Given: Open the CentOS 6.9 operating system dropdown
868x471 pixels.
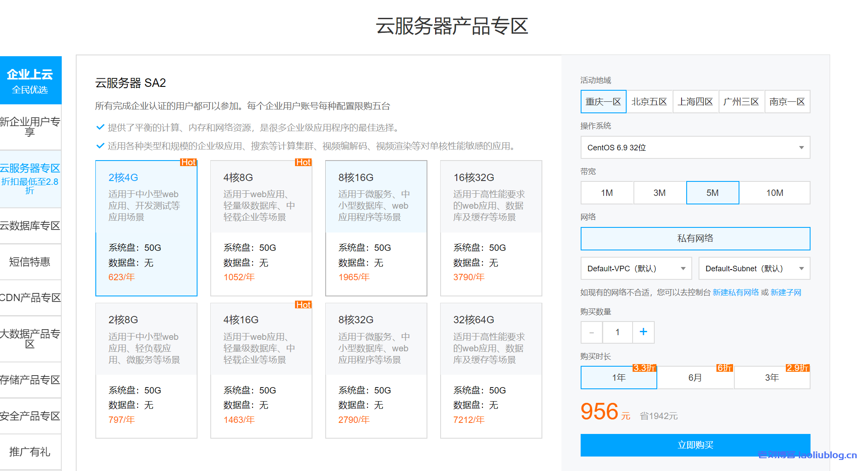Looking at the screenshot, I should [695, 147].
